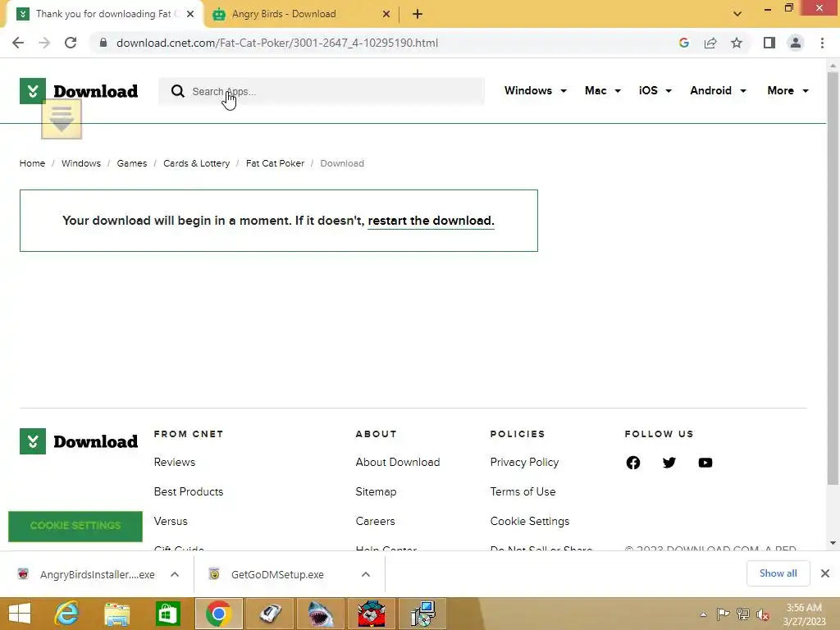
Task: Expand the iOS menu dropdown
Action: [x=655, y=90]
